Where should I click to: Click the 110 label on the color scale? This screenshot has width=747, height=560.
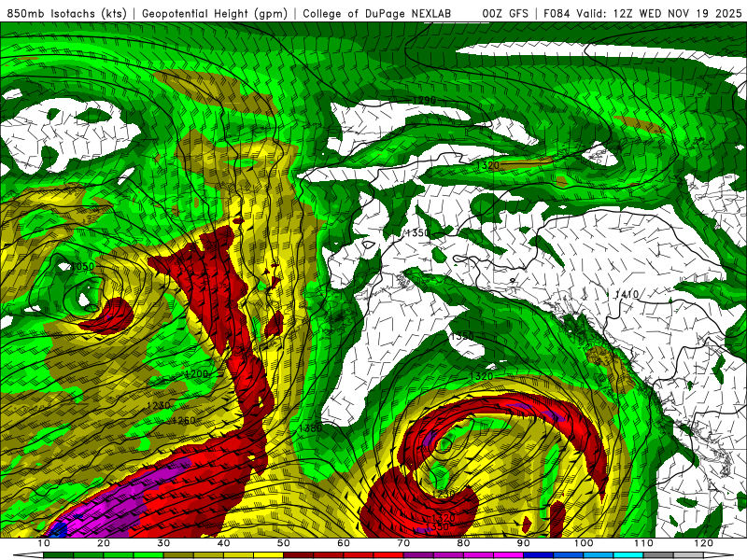click(x=643, y=543)
